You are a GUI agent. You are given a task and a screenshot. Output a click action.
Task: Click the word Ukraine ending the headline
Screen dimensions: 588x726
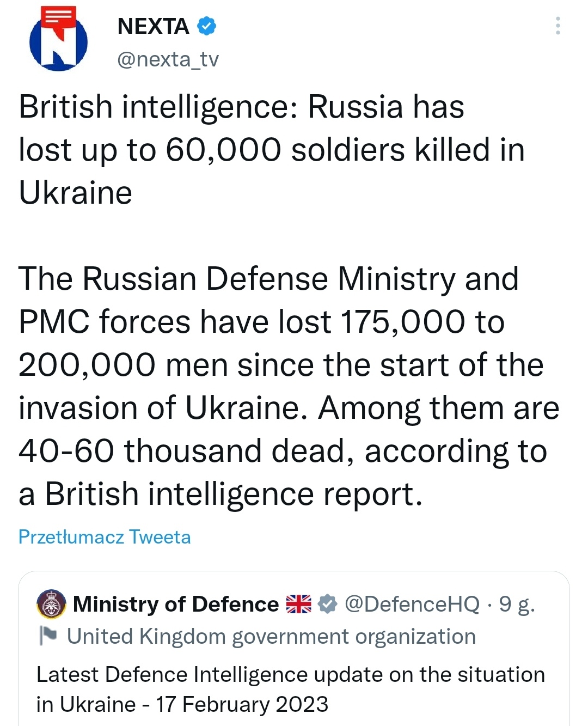76,193
